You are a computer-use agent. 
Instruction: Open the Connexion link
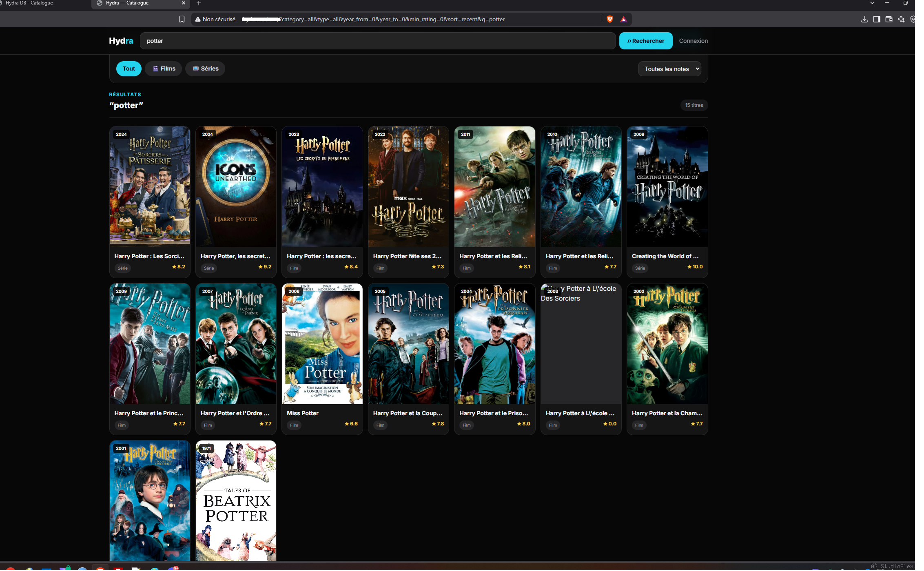coord(693,41)
